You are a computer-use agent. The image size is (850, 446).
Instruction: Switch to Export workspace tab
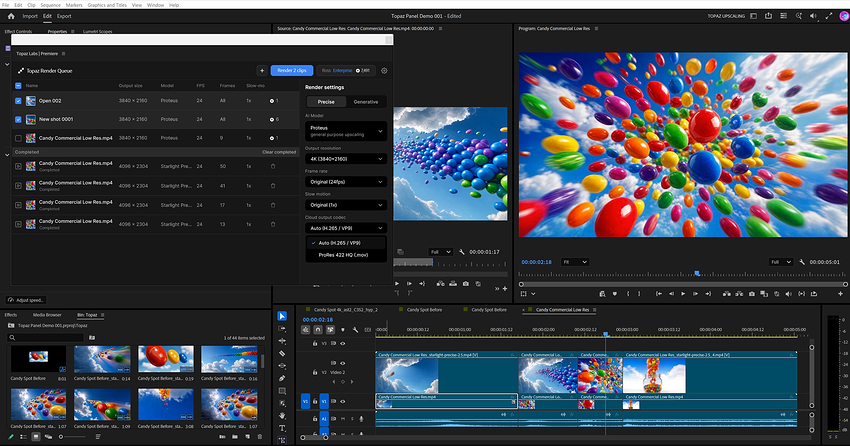click(64, 16)
